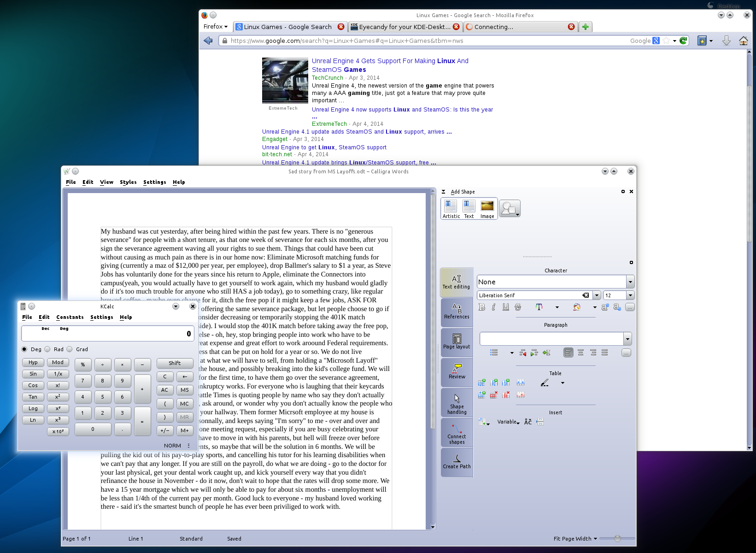Select Grad angle mode in KCalc
The width and height of the screenshot is (756, 553).
tap(77, 349)
